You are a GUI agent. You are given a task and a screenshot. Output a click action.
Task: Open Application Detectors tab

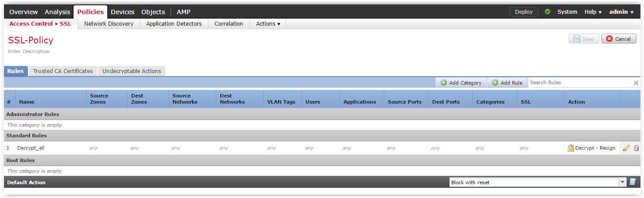[x=174, y=24]
